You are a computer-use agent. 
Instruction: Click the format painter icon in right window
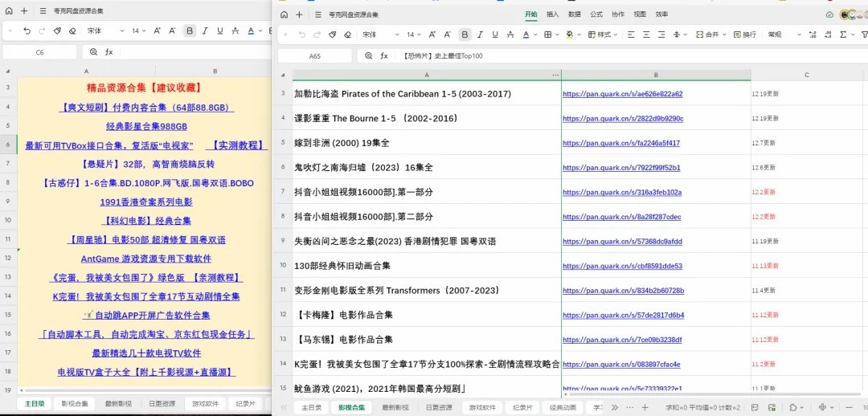pyautogui.click(x=333, y=35)
